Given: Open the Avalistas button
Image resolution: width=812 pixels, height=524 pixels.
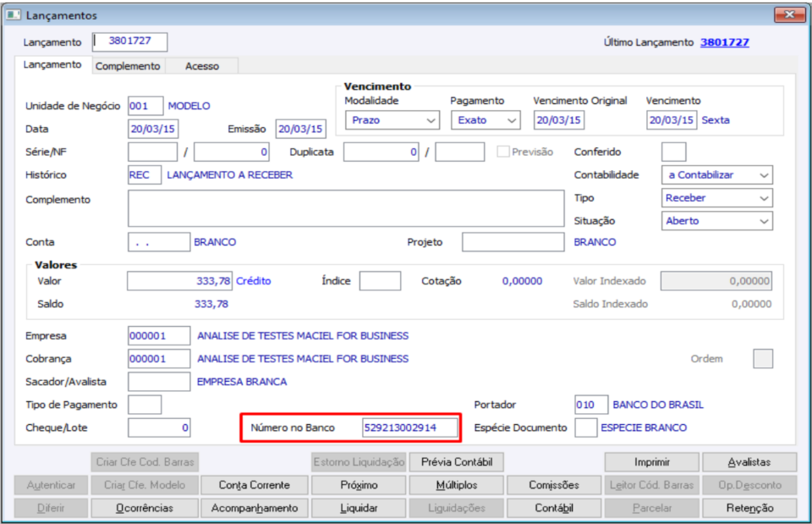Looking at the screenshot, I should (749, 462).
